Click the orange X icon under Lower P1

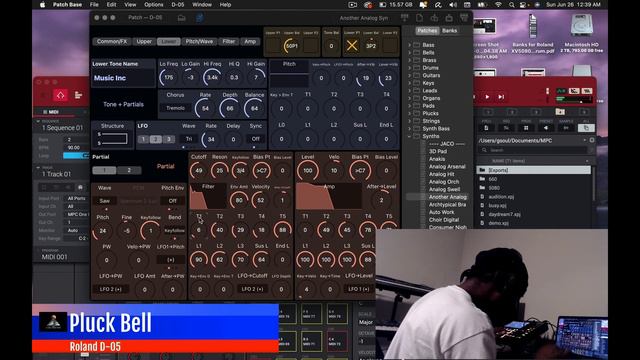pyautogui.click(x=351, y=46)
